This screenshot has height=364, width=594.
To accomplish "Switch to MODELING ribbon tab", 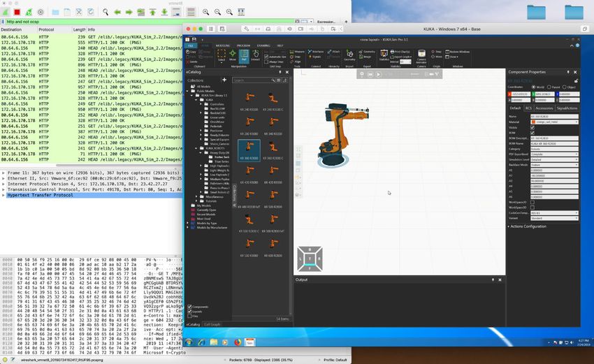I will pyautogui.click(x=223, y=45).
